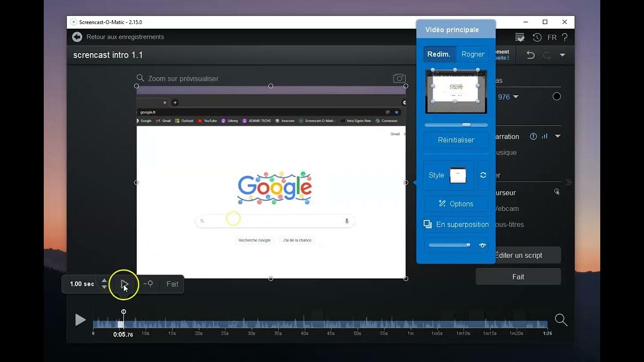
Task: Click the black circle color swatch
Action: click(x=556, y=97)
